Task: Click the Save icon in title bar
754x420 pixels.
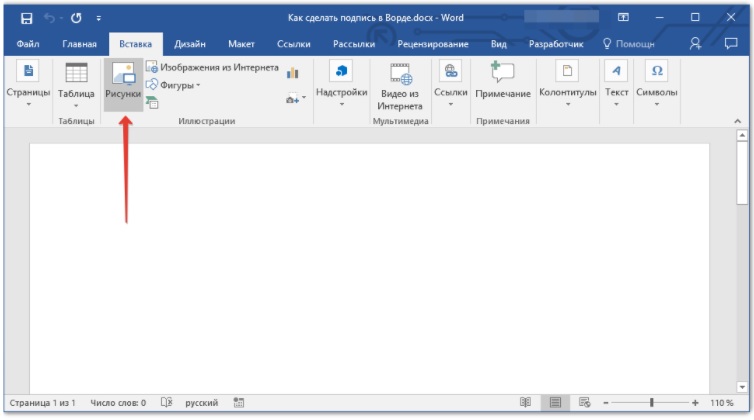Action: pos(27,17)
